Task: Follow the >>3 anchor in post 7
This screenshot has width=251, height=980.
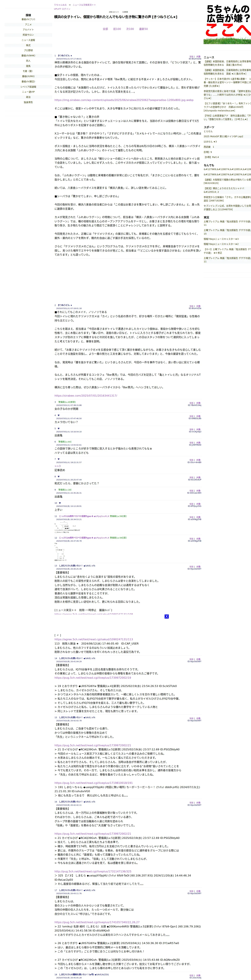Action: 57,466
